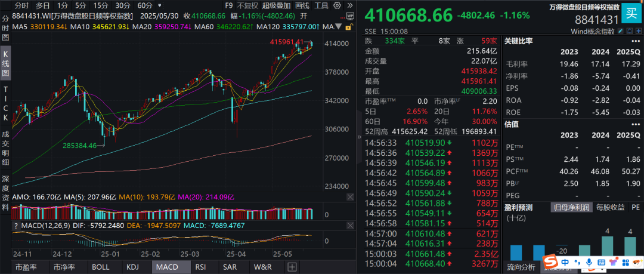
Task: Add new indicator with plus tab icon
Action: 292,267
